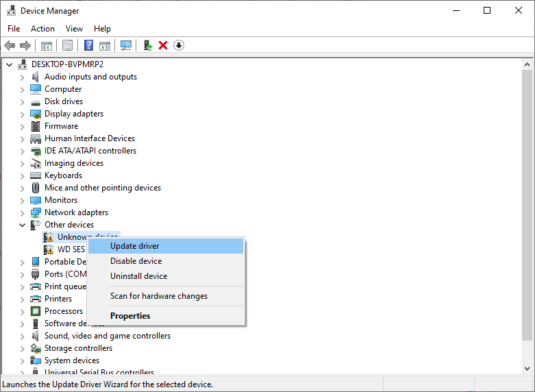
Task: Click the IDE ATA/ATAPI controllers icon
Action: click(x=36, y=151)
